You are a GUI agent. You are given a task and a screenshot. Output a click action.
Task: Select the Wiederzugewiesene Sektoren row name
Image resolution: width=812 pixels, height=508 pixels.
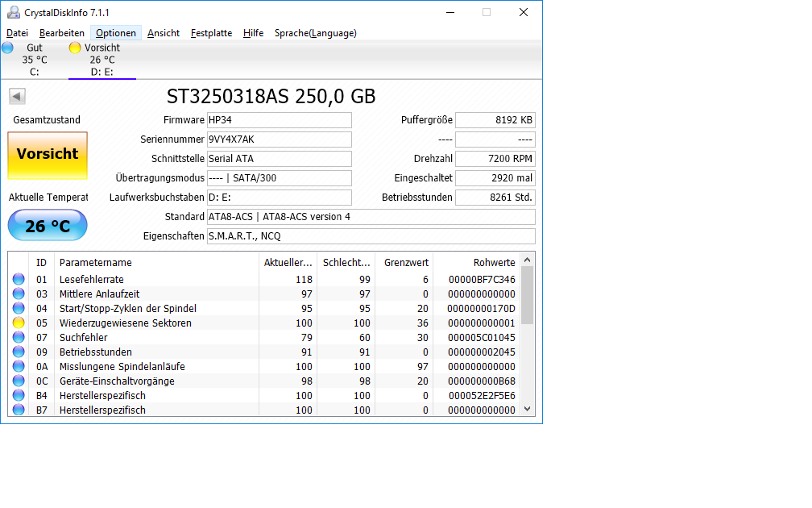pyautogui.click(x=126, y=323)
